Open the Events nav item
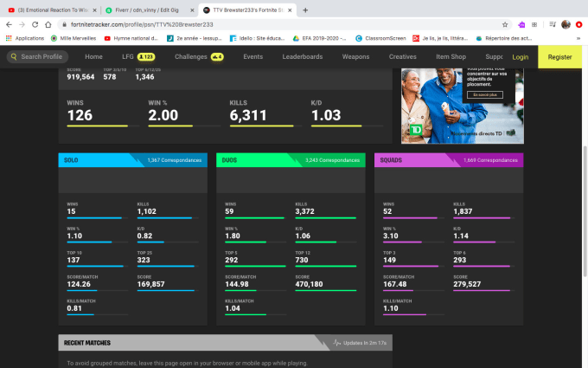This screenshot has height=368, width=588. [253, 56]
